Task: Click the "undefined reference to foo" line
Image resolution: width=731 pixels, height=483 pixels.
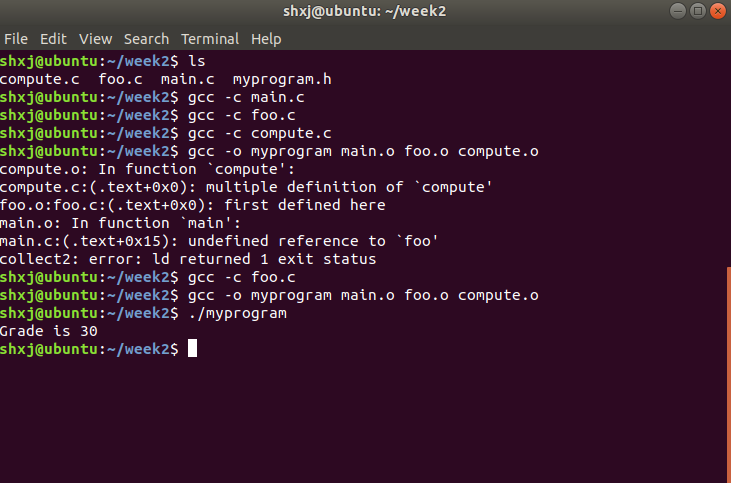Action: [x=220, y=241]
